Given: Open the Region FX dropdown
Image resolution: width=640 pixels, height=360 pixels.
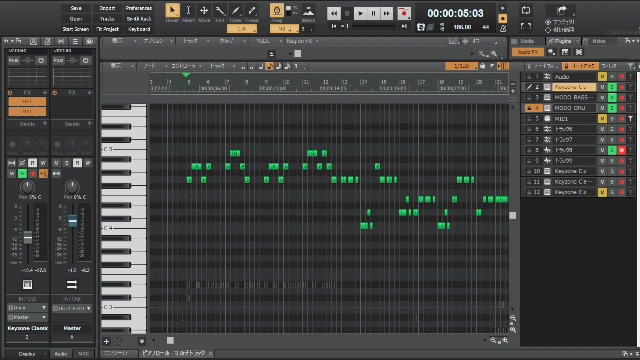Looking at the screenshot, I should tap(302, 41).
